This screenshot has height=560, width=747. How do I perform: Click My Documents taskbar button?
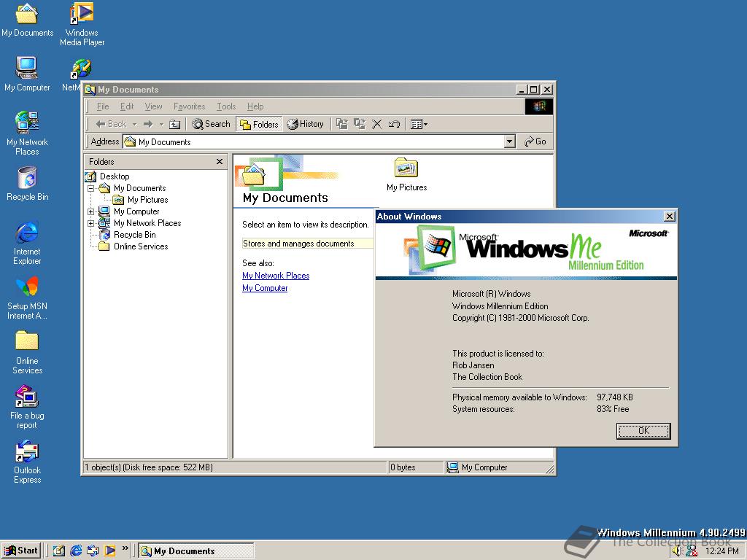tap(196, 551)
